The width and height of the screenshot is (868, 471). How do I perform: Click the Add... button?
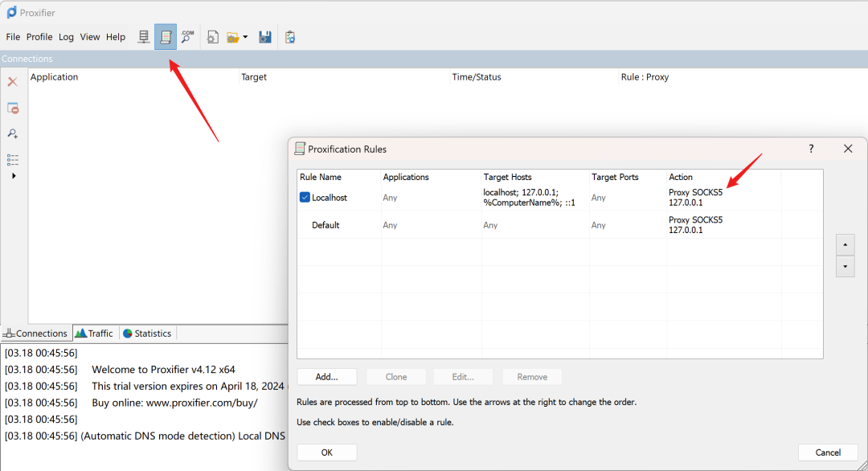click(326, 377)
